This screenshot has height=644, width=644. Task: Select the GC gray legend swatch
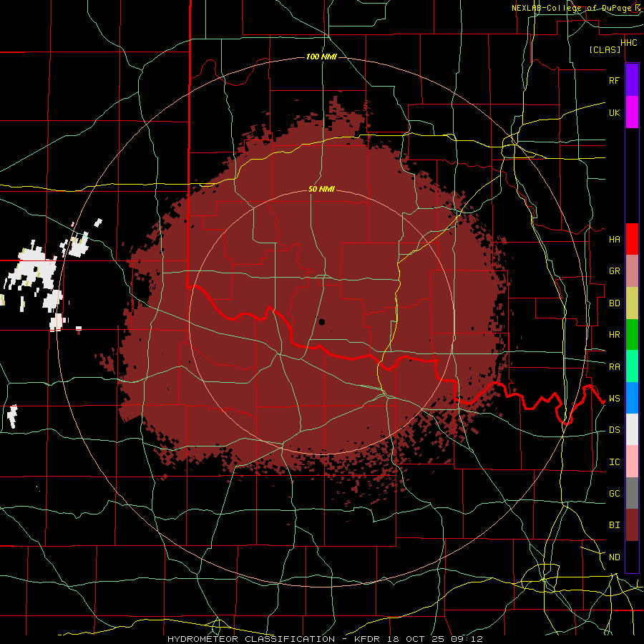tap(632, 493)
